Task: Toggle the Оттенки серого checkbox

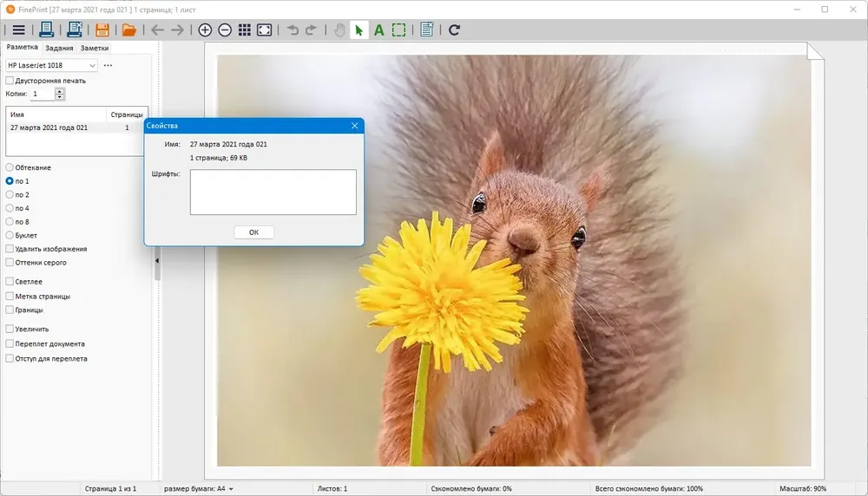Action: click(x=10, y=263)
